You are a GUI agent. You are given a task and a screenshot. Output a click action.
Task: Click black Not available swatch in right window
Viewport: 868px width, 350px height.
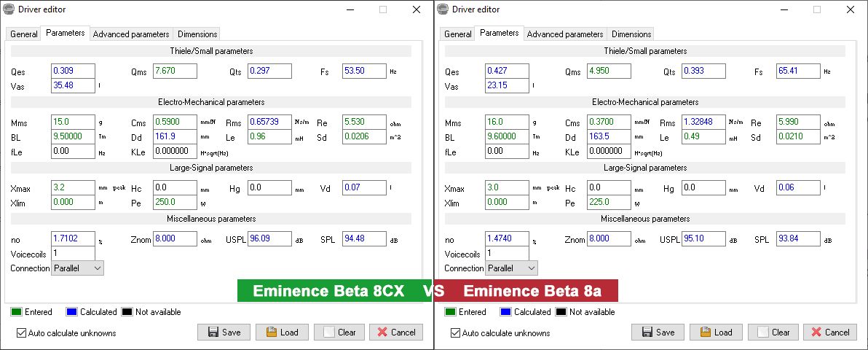click(561, 312)
